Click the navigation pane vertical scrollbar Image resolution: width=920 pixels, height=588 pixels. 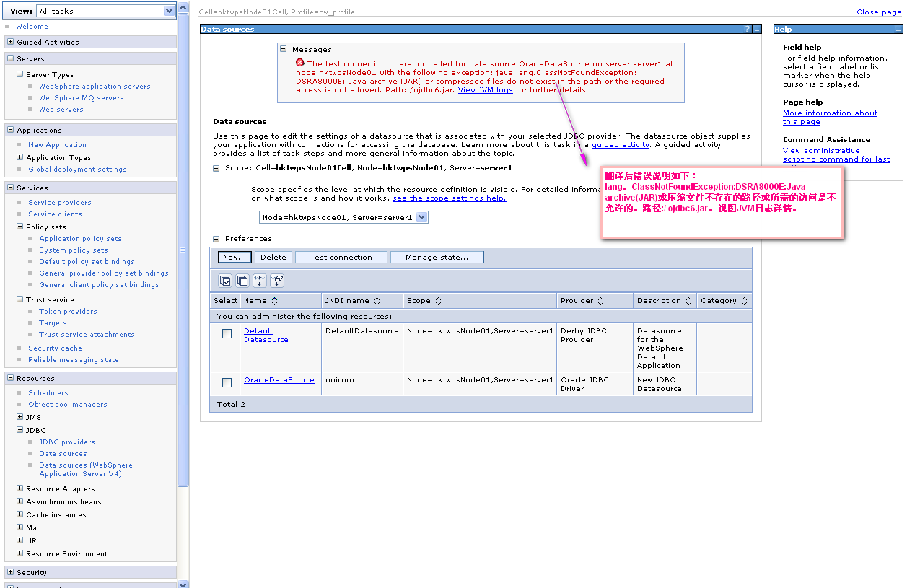click(183, 250)
